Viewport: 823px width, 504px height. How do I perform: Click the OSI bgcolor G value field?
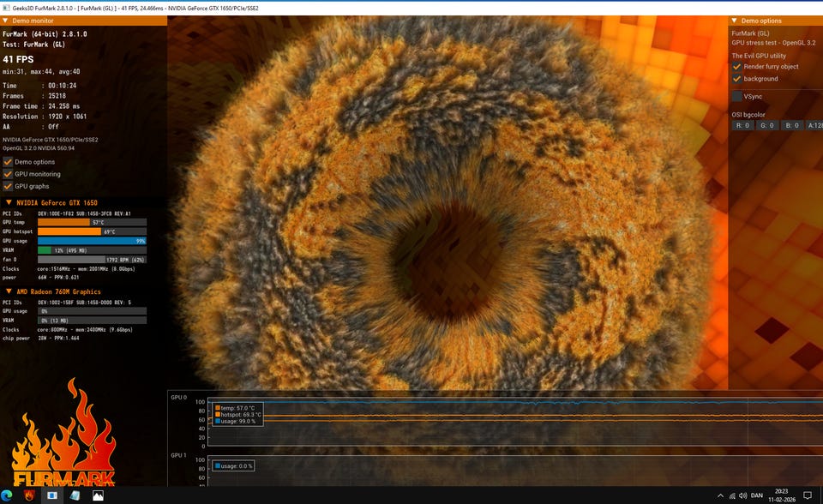(x=766, y=126)
